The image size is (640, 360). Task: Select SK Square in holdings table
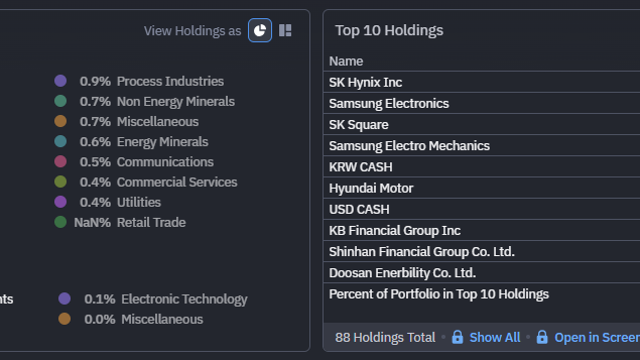tap(482, 125)
